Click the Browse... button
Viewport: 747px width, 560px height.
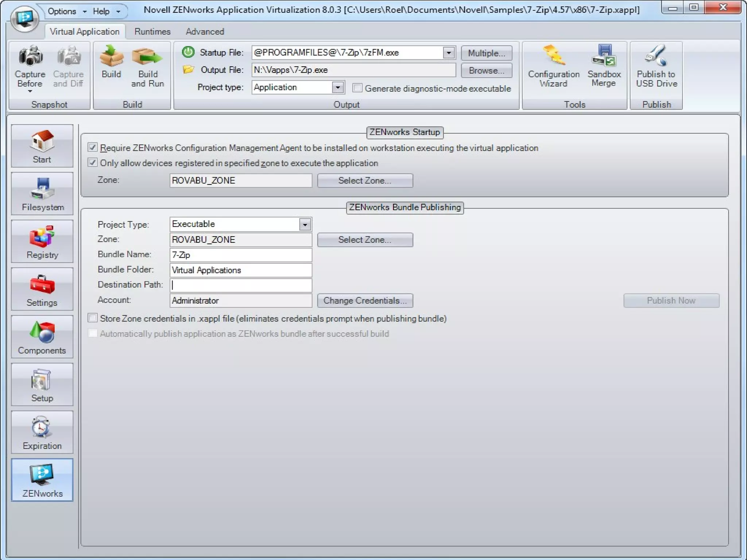click(487, 70)
